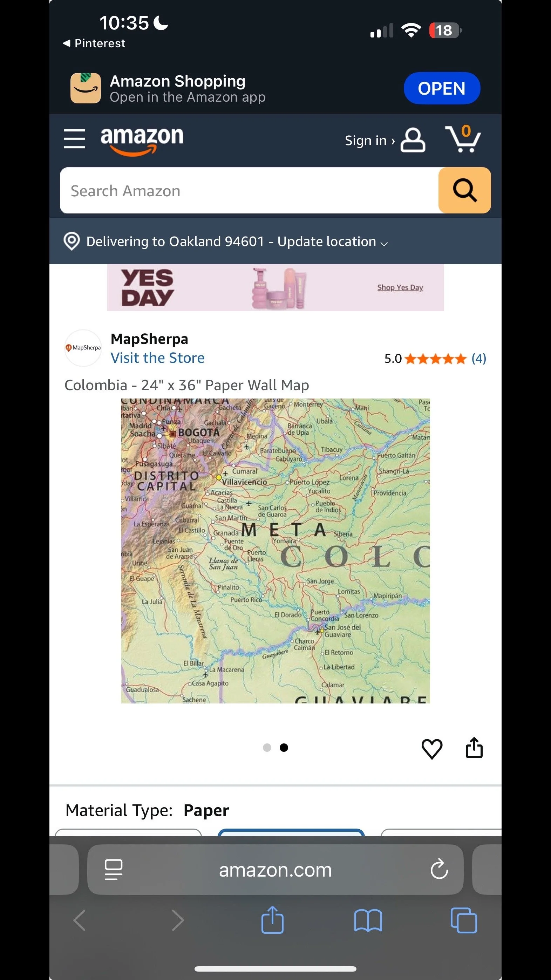Screen dimensions: 551x980
Task: Open the page settings icon beside amazon.com
Action: point(114,870)
